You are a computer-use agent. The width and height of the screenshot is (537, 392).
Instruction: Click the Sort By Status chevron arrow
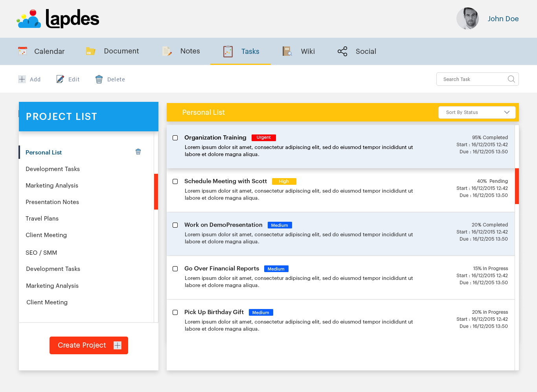click(507, 112)
